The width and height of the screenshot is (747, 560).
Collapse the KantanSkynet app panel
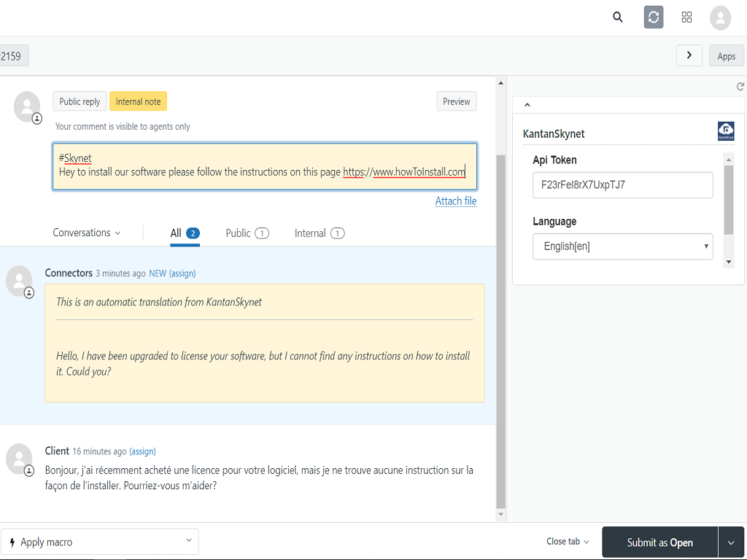click(527, 105)
